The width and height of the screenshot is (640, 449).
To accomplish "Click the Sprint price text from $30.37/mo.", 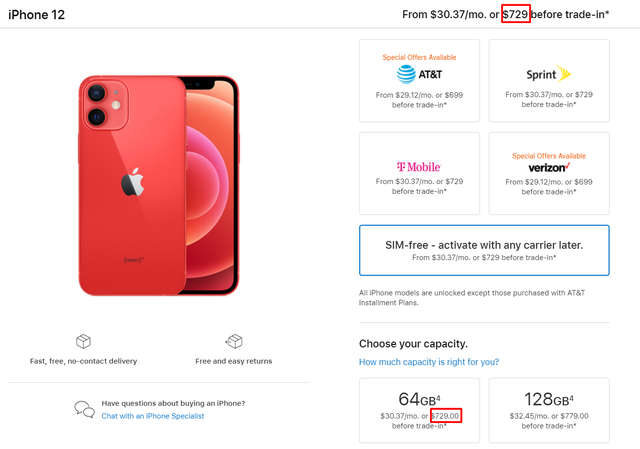I will pos(548,99).
